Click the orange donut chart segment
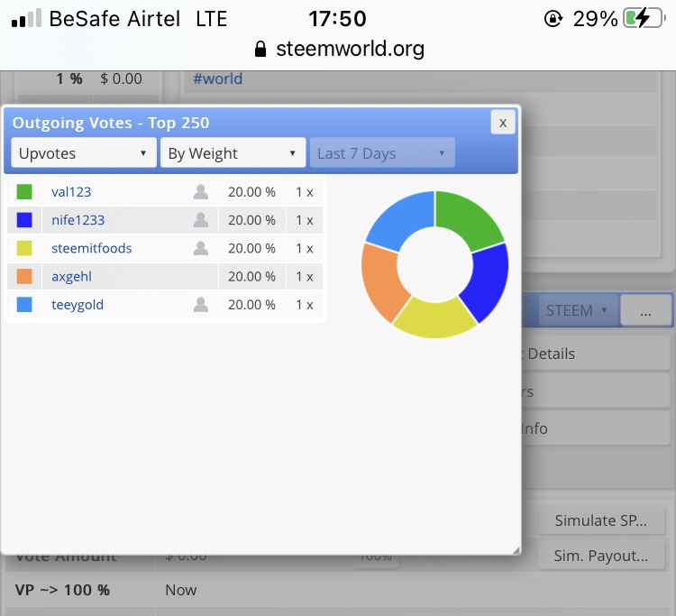Screen dimensions: 676x616 click(x=381, y=281)
